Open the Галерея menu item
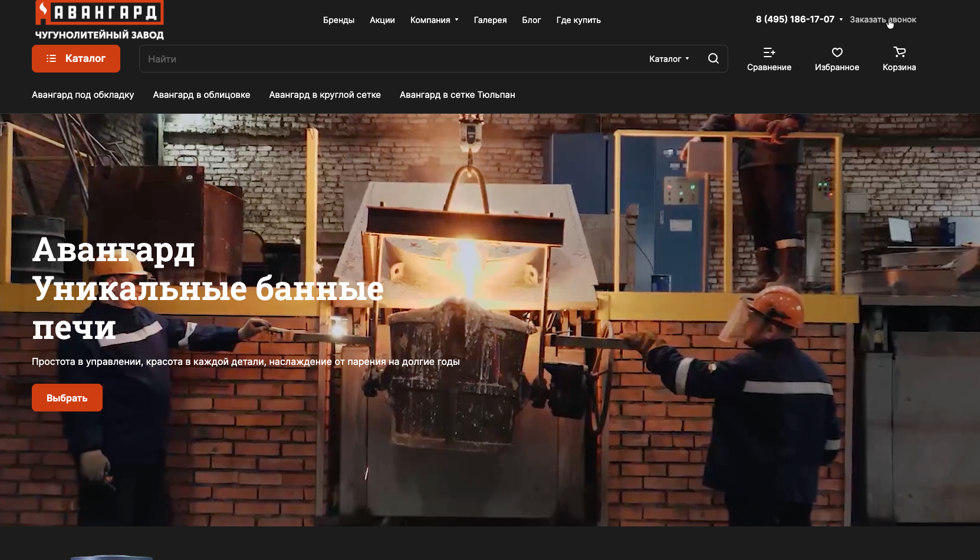This screenshot has width=980, height=560. 490,20
